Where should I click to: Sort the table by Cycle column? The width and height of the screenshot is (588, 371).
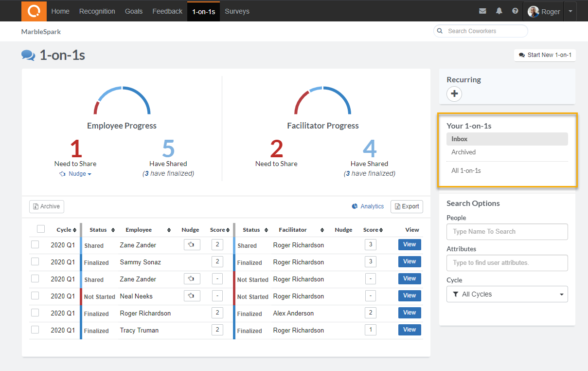67,230
